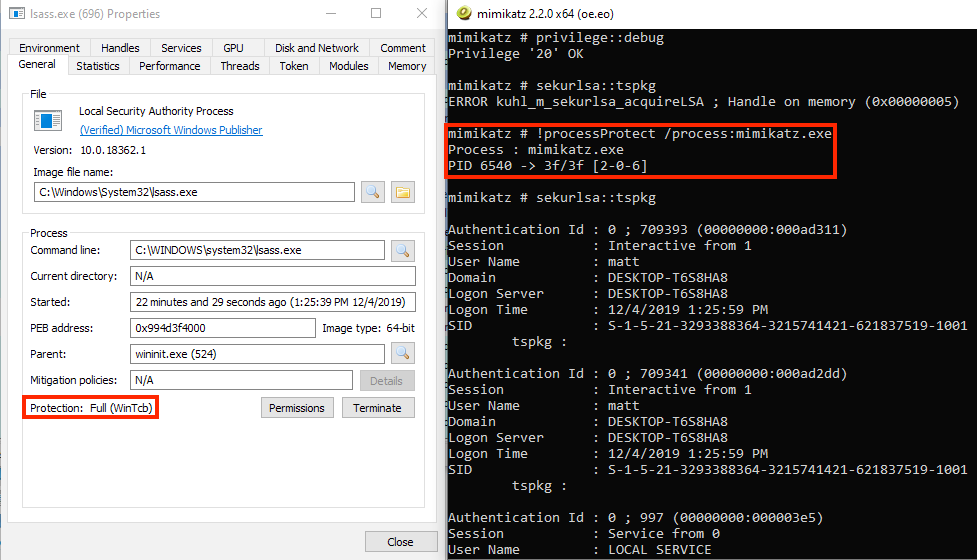This screenshot has height=560, width=977.
Task: Click the greyed-out Details button
Action: [386, 381]
